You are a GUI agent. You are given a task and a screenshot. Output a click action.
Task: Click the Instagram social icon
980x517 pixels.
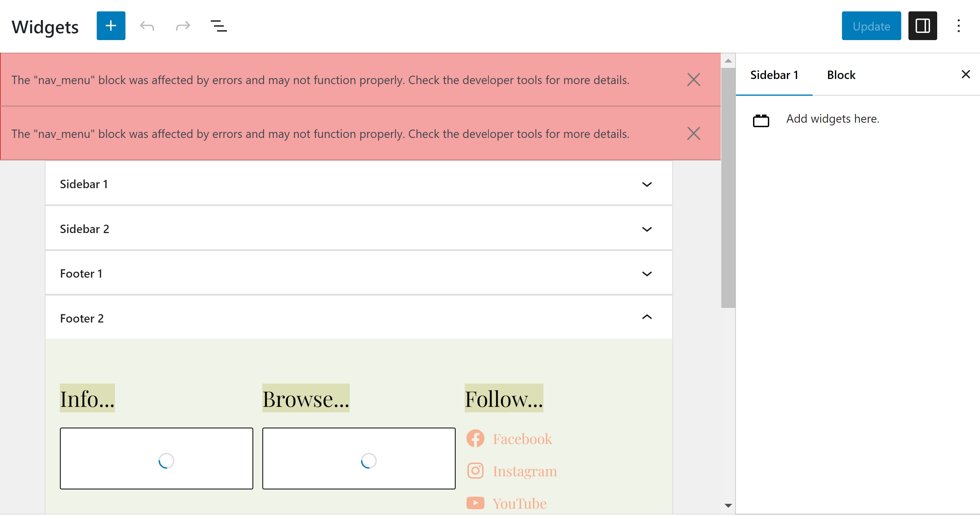(475, 471)
